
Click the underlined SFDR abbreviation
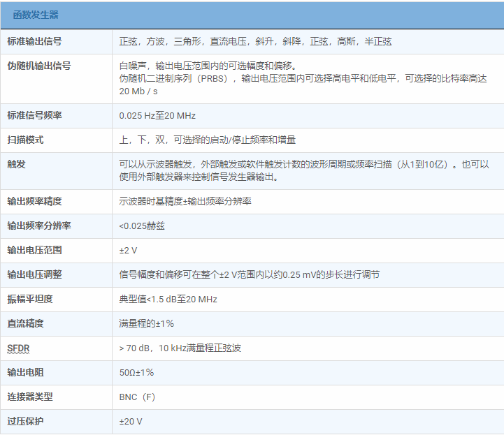point(18,348)
